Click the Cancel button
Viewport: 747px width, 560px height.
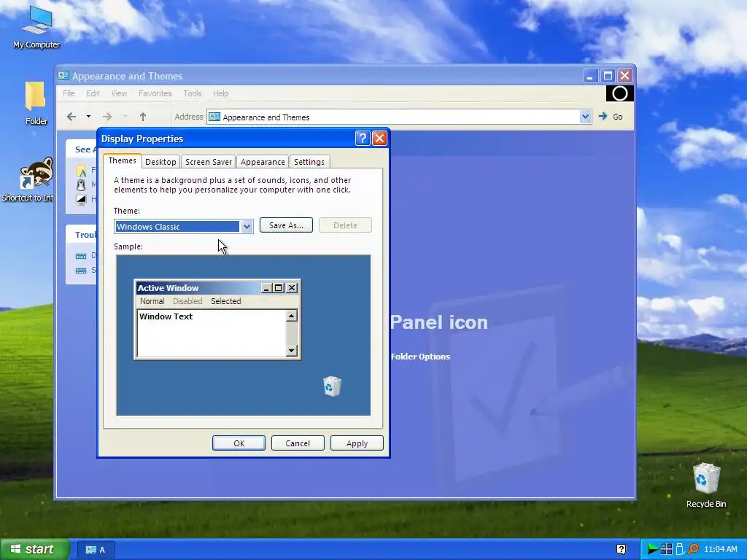[x=298, y=443]
